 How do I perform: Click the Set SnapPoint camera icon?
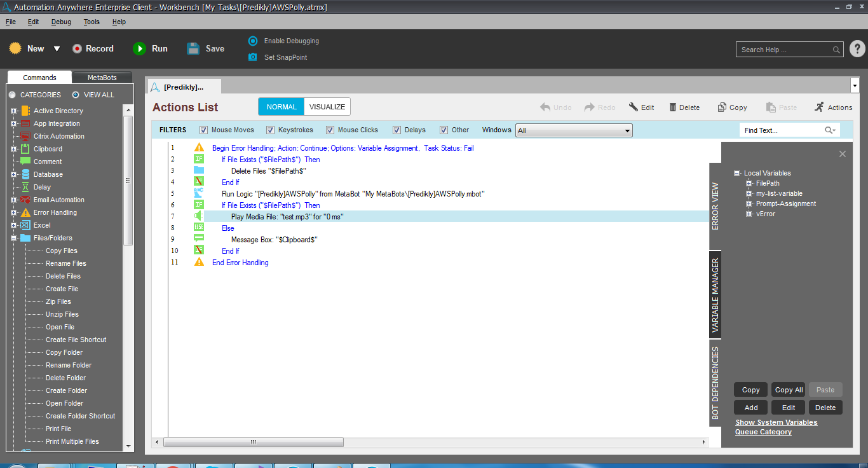tap(253, 57)
